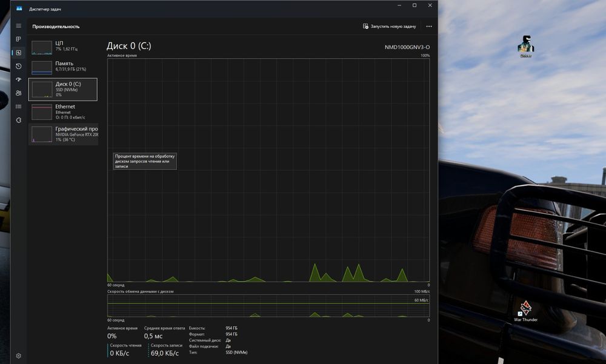The height and width of the screenshot is (364, 606).
Task: Open the Startup apps icon in sidebar
Action: [19, 79]
